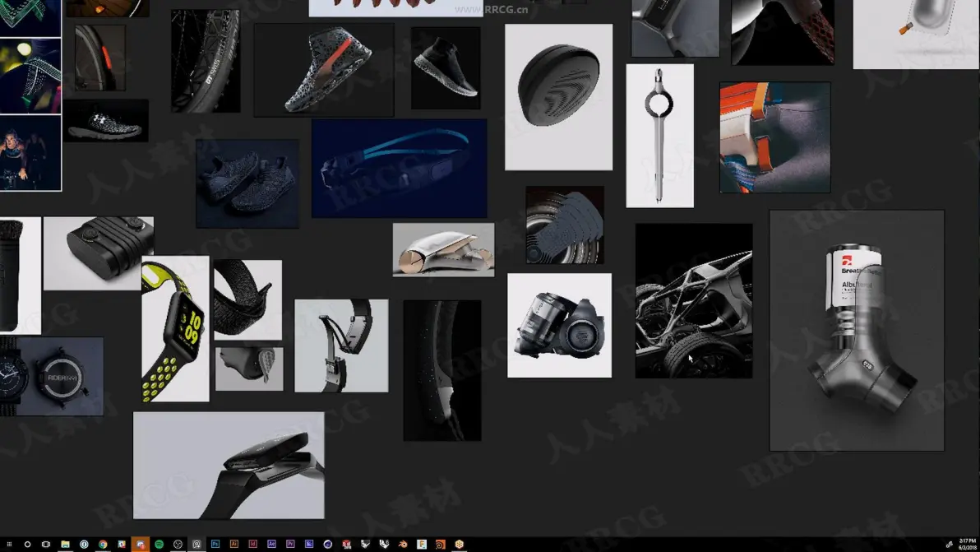
Task: Open the Windows Start menu
Action: coord(9,544)
